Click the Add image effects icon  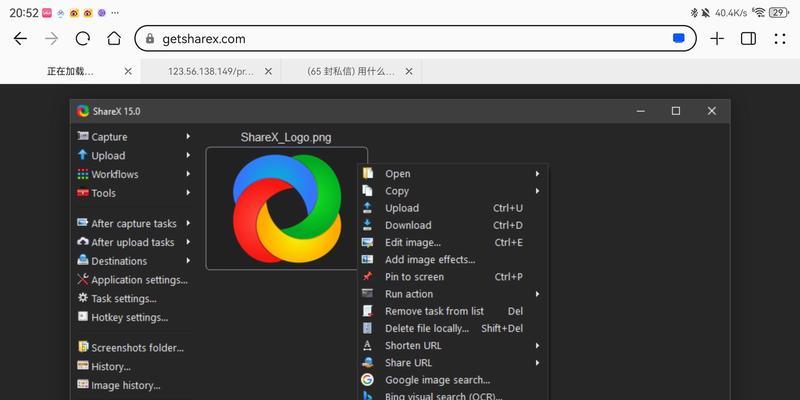tap(367, 259)
